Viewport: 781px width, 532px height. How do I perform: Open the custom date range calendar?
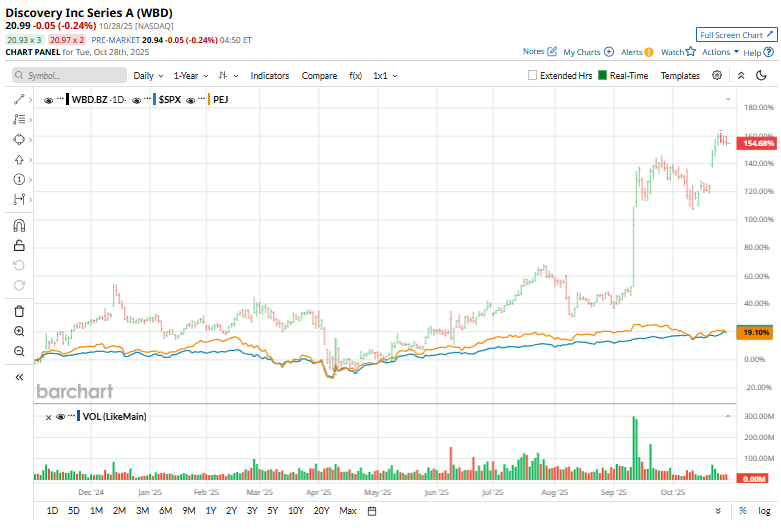coord(372,511)
